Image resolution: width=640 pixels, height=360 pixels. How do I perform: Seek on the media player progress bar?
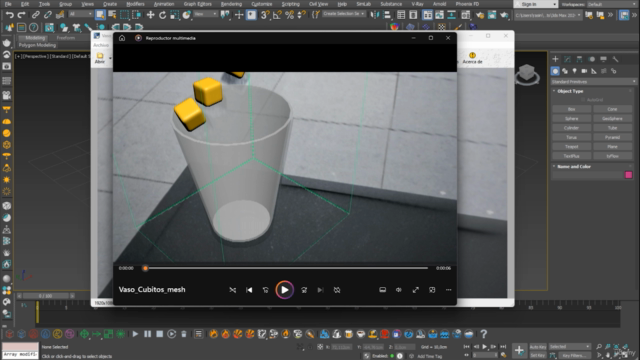[x=286, y=268]
